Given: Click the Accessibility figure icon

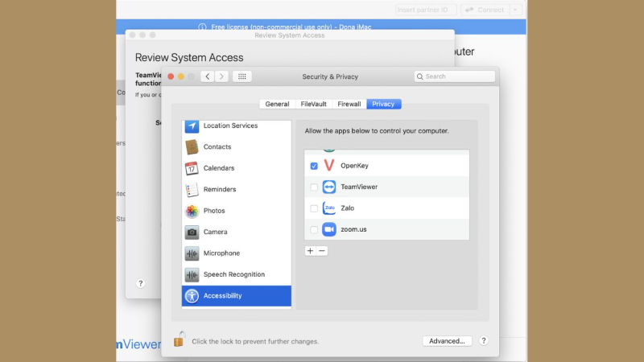Looking at the screenshot, I should coord(192,296).
